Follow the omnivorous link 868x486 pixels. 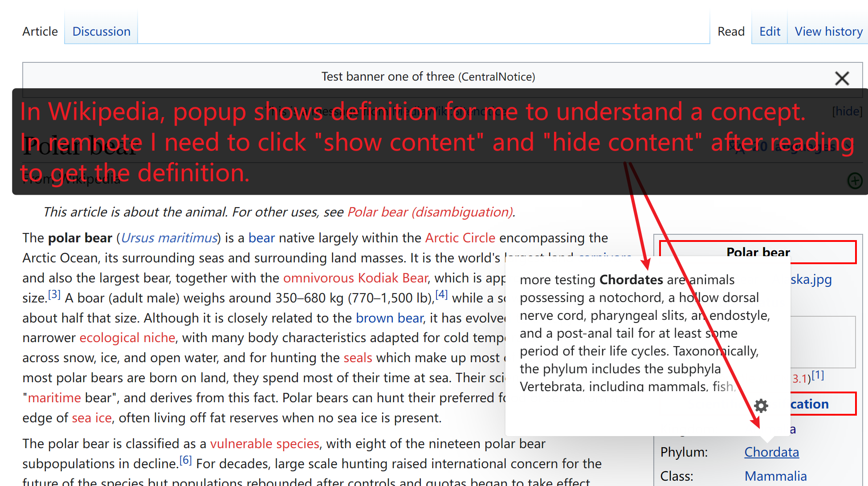click(x=318, y=278)
